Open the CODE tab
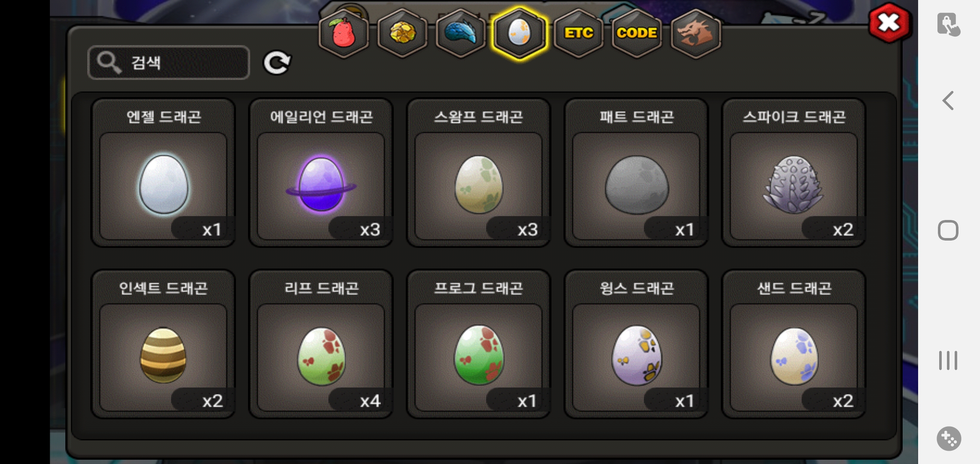 click(637, 33)
